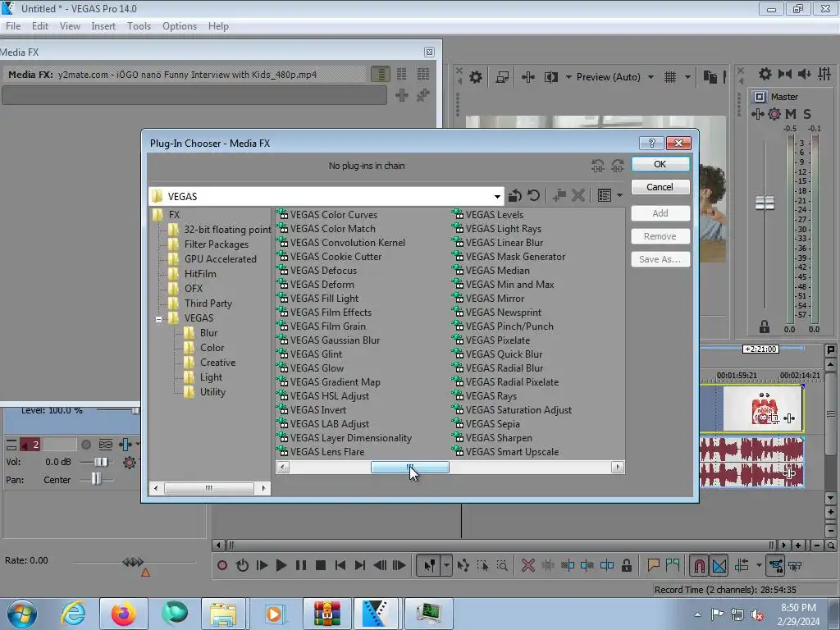Click the Record button in the transport bar
This screenshot has width=840, height=630.
tap(222, 565)
